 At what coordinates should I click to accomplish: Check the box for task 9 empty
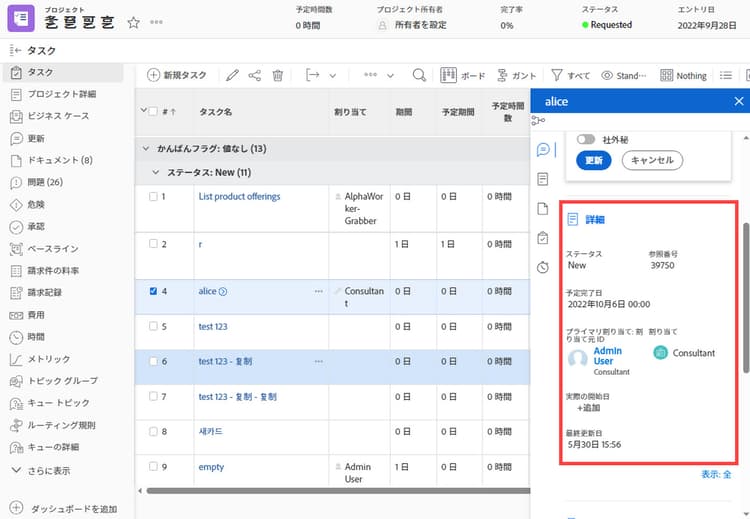point(153,466)
